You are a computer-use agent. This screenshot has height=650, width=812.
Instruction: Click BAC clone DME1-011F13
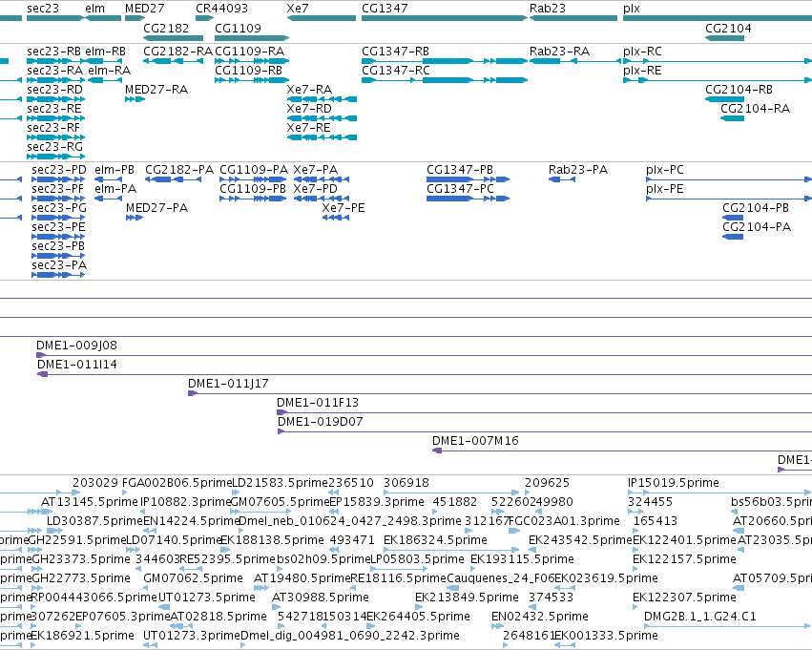pyautogui.click(x=318, y=403)
